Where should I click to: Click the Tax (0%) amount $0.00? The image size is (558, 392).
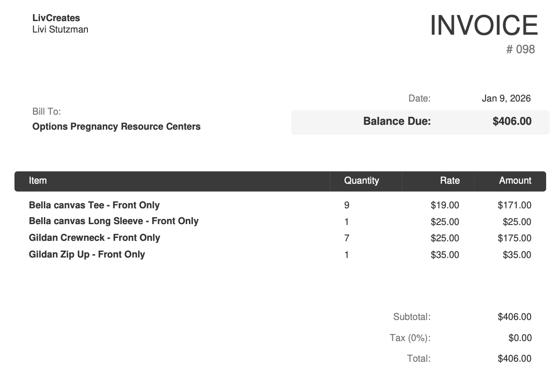520,338
